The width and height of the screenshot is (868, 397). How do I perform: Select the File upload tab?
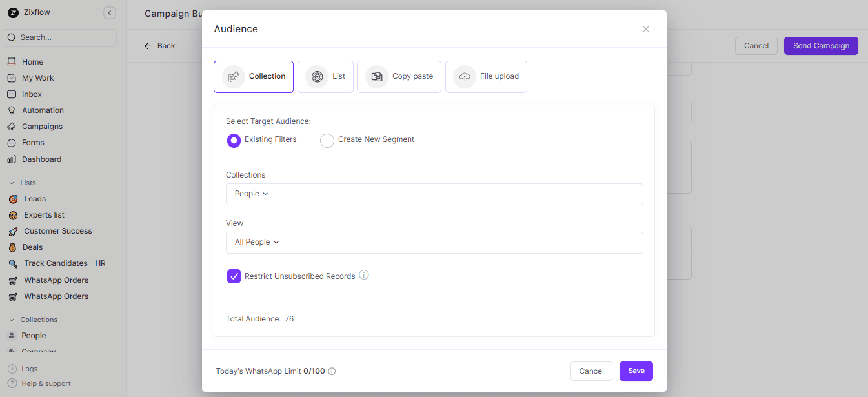coord(486,77)
